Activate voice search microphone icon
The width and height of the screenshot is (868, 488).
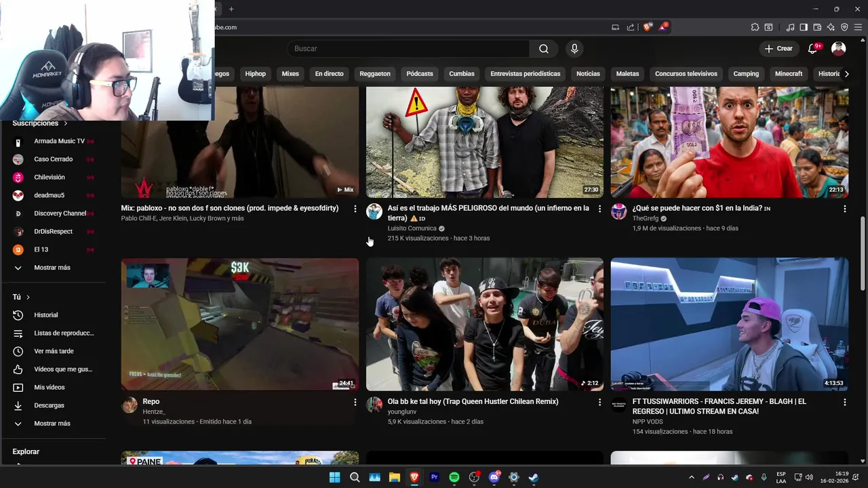coord(574,49)
